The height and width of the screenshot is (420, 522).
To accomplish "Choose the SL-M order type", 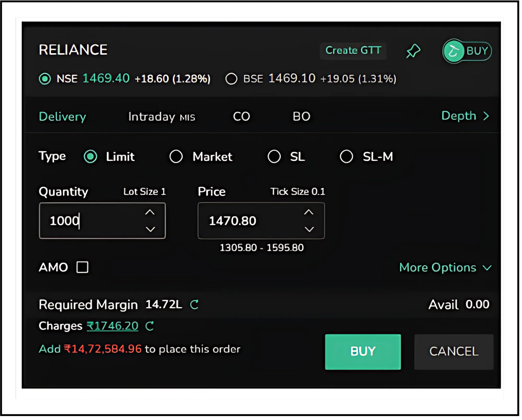I will 347,157.
